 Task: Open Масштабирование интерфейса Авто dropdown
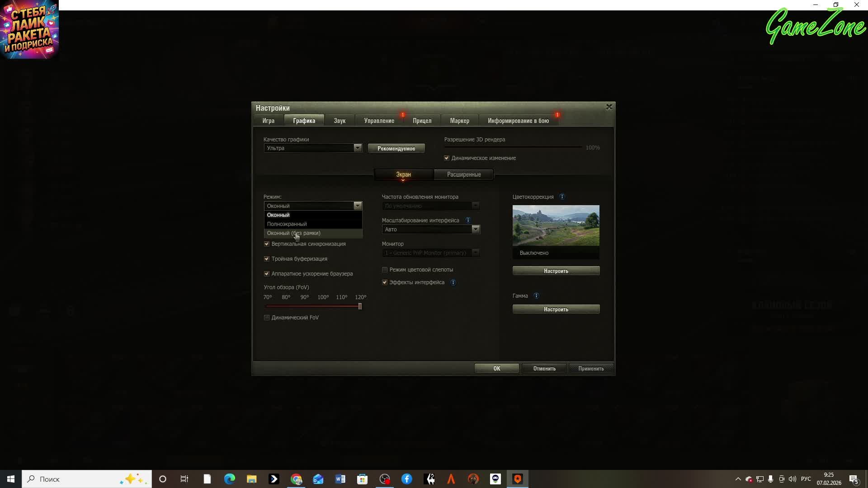click(475, 230)
